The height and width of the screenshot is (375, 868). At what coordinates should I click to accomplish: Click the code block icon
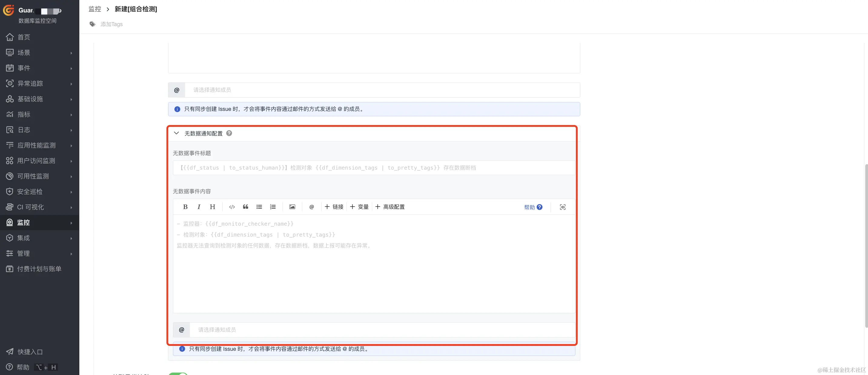tap(232, 207)
